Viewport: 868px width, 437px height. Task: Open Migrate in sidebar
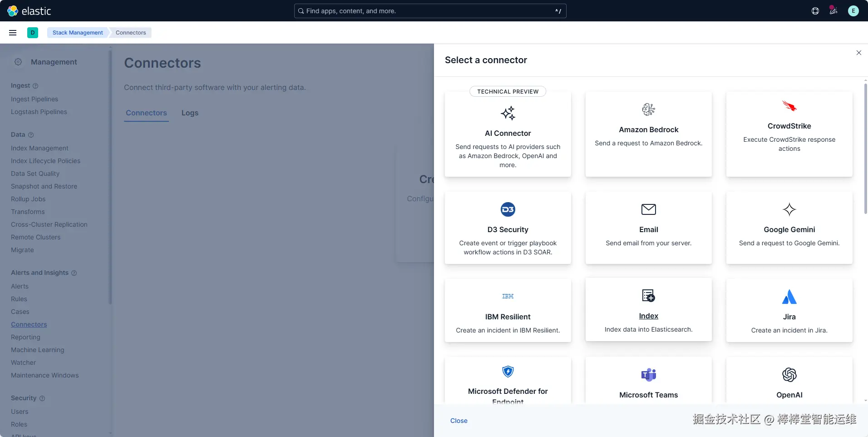pos(22,250)
